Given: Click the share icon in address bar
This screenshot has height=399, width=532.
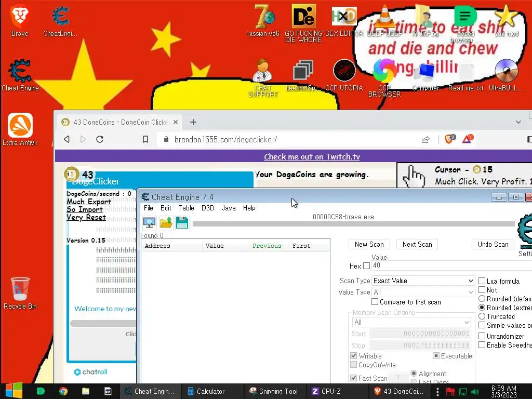Looking at the screenshot, I should (425, 139).
